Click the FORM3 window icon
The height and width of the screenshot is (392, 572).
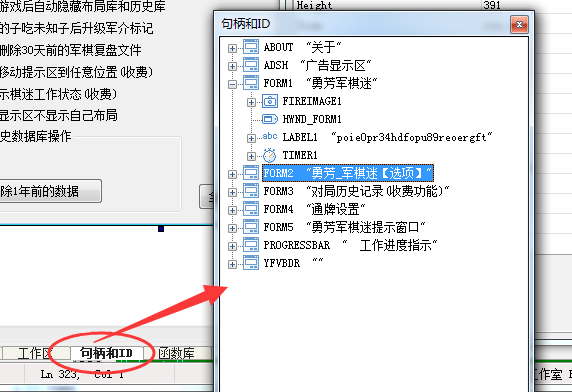point(251,191)
